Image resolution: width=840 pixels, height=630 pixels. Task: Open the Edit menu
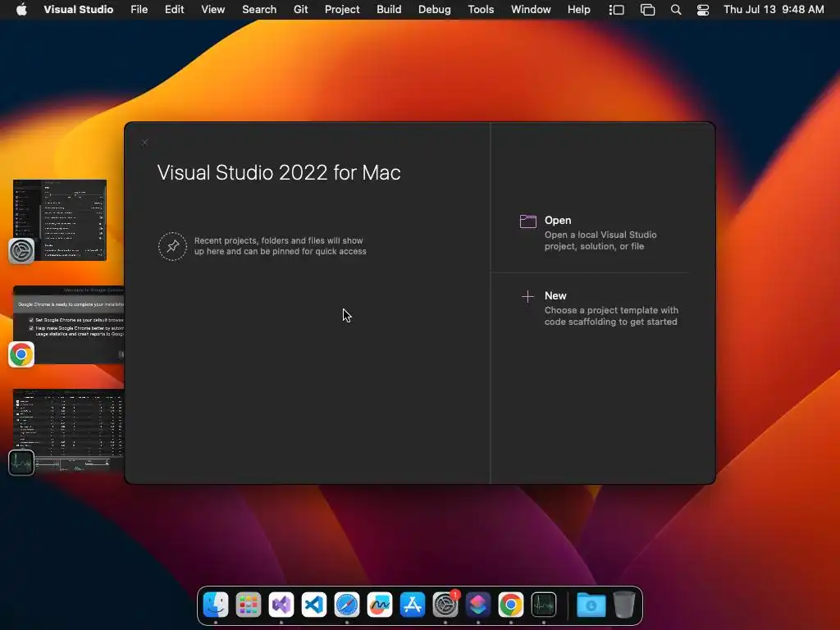(174, 9)
